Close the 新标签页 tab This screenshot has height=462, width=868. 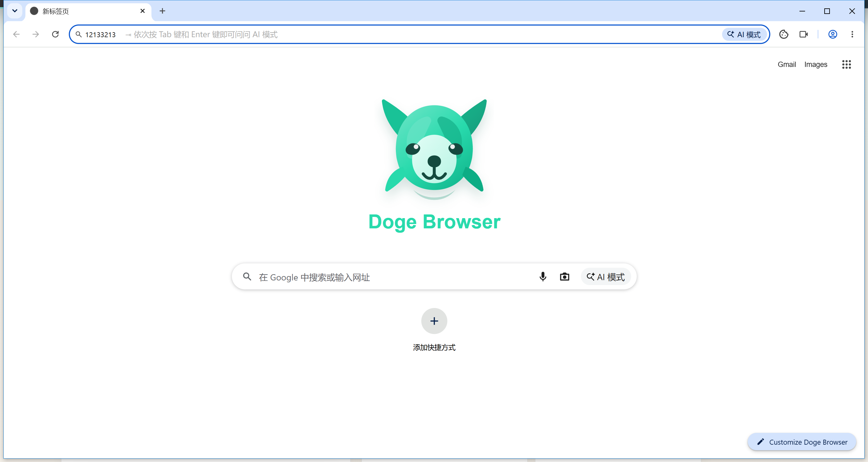point(142,11)
